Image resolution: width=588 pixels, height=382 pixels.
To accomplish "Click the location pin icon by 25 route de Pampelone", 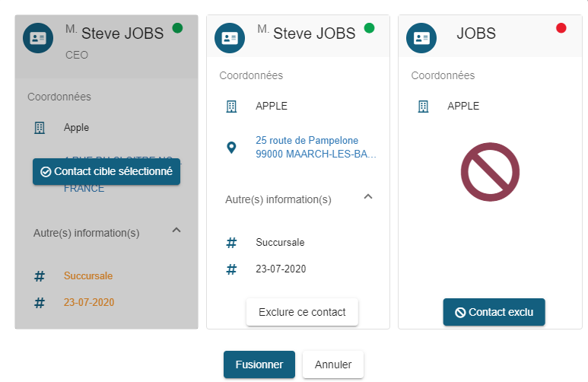I will [232, 148].
